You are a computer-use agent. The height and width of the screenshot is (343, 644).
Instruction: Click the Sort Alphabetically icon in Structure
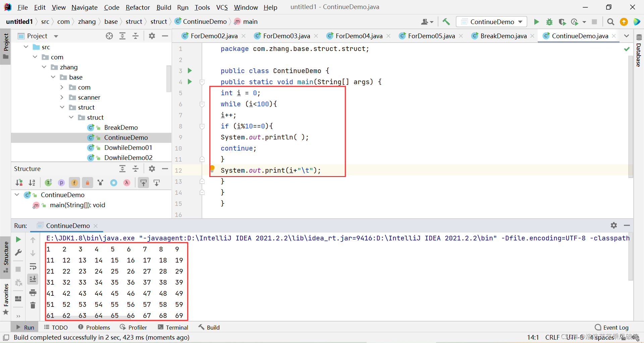point(32,183)
